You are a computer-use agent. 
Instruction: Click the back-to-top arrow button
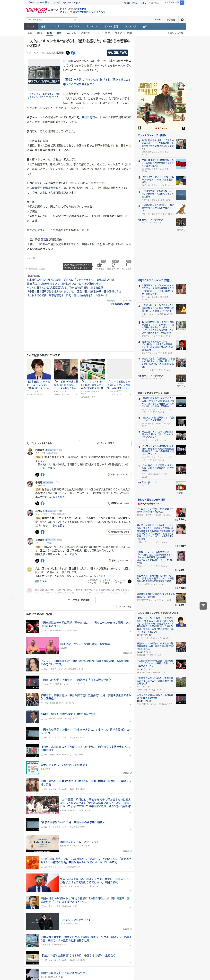pos(203,606)
